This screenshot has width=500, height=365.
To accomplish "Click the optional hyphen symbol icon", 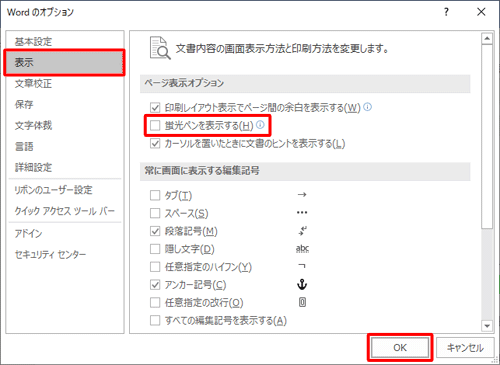I will [302, 266].
